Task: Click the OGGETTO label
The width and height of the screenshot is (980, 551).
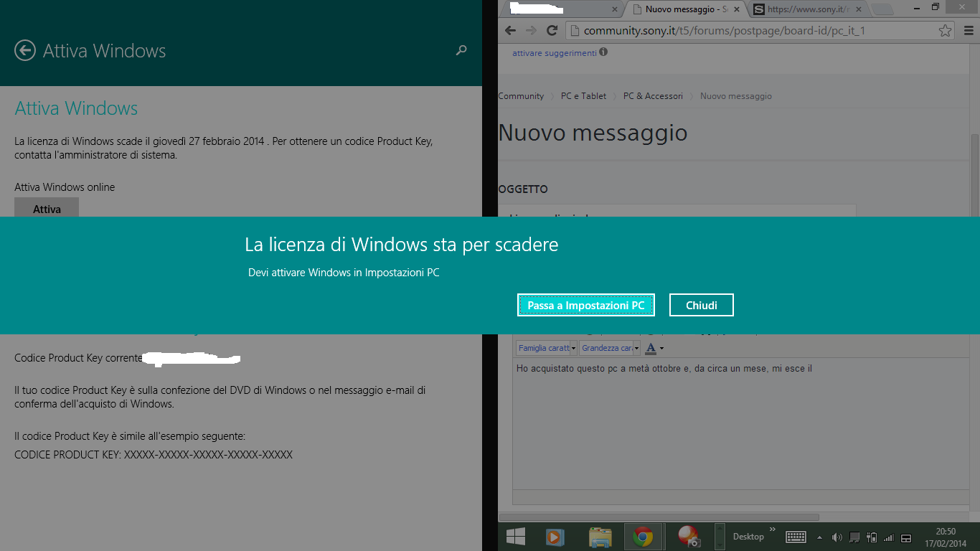Action: (523, 189)
